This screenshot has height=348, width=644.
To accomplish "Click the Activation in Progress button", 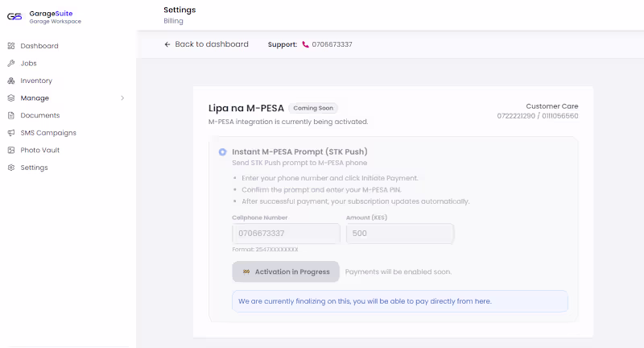I will tap(286, 271).
